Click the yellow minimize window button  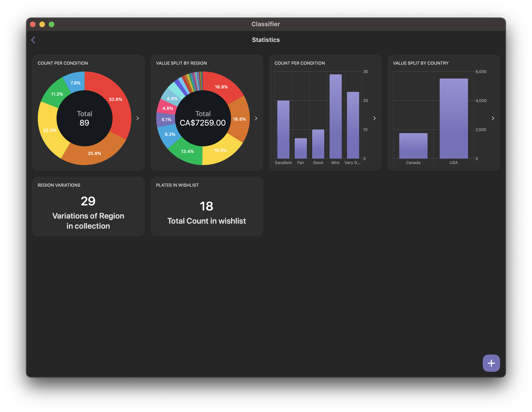(x=42, y=24)
